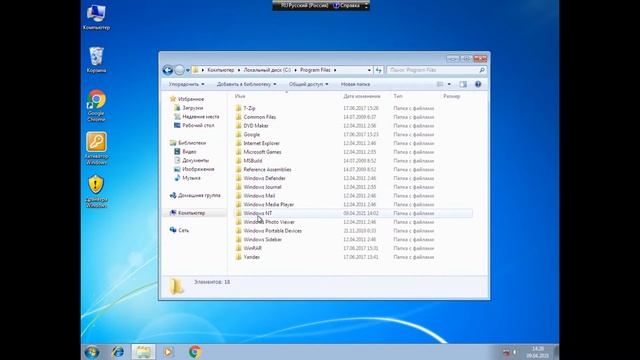Select the Windows Media Player folder

click(269, 204)
